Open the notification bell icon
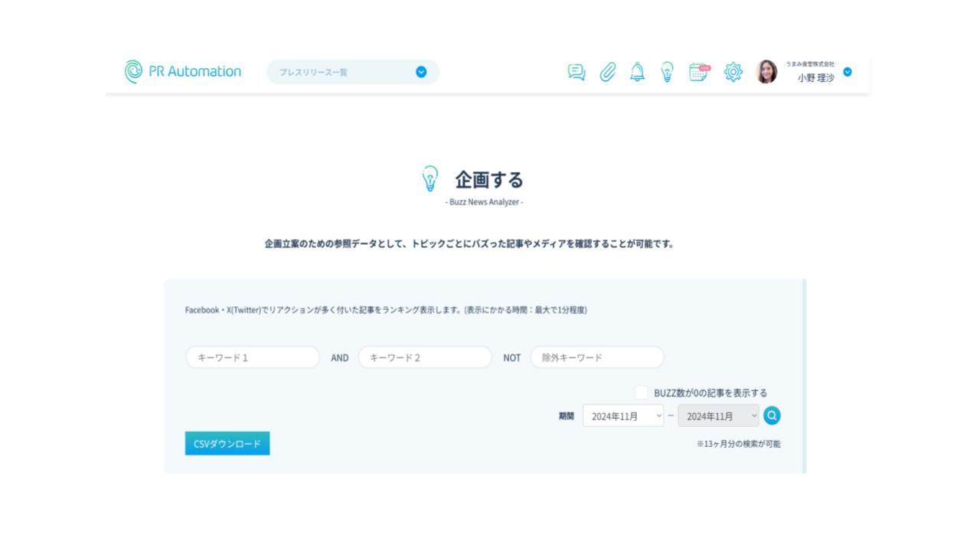The image size is (980, 551). point(637,72)
